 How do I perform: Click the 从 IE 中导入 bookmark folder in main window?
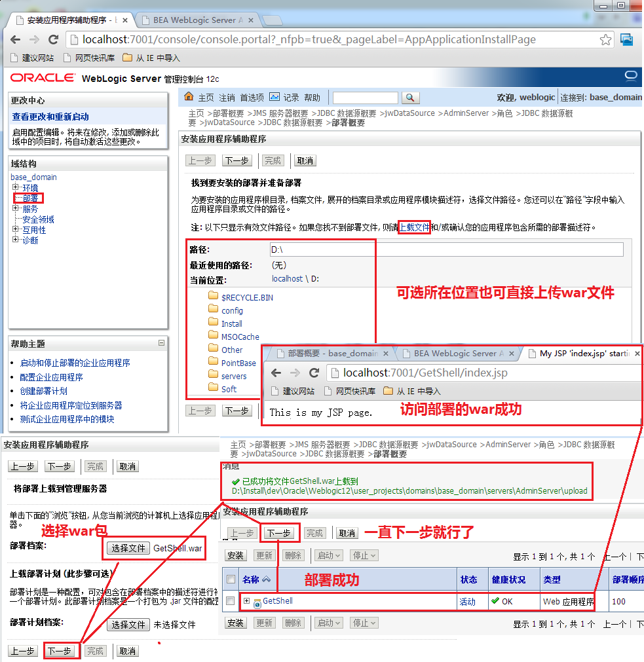[151, 58]
